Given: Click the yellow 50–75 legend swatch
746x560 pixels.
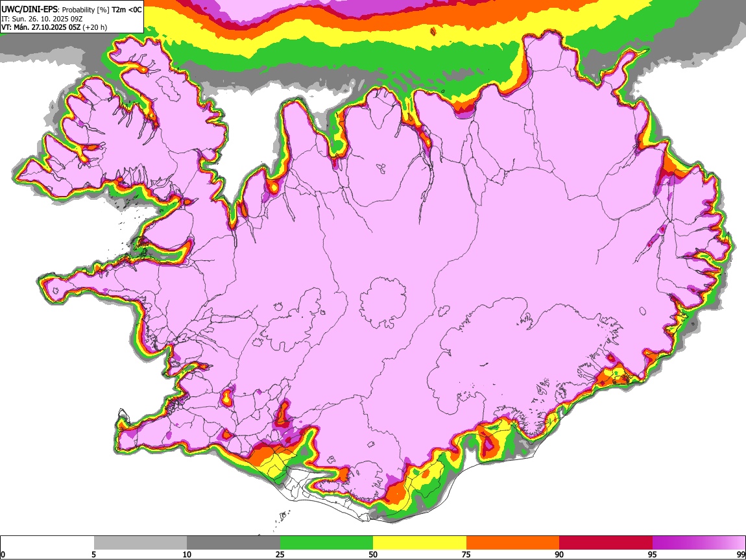Looking at the screenshot, I should (x=420, y=542).
